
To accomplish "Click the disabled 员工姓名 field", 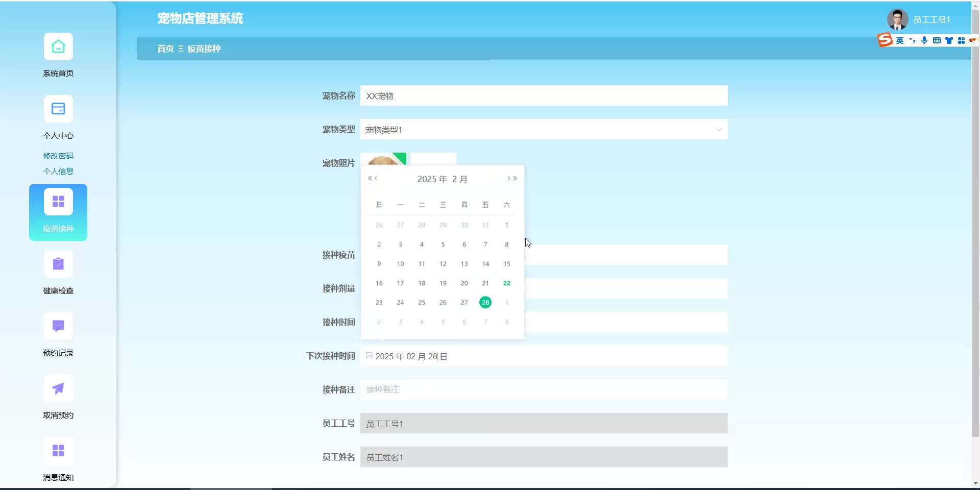I will pyautogui.click(x=544, y=457).
